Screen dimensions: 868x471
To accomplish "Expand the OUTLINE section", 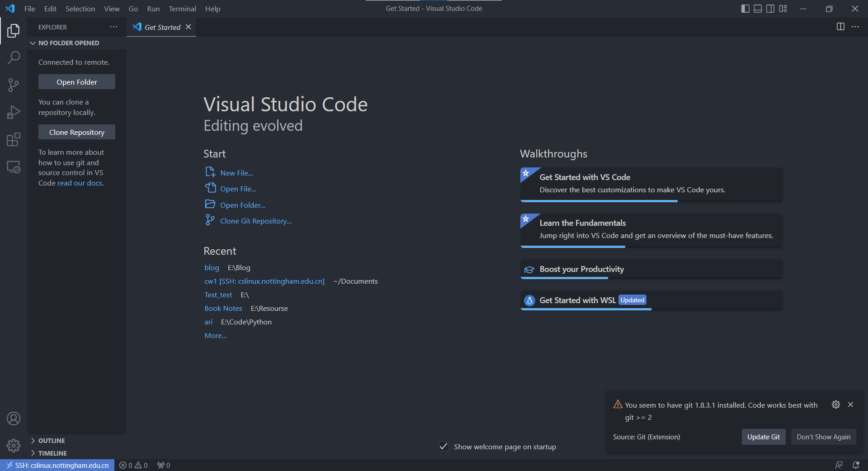I will (x=77, y=441).
